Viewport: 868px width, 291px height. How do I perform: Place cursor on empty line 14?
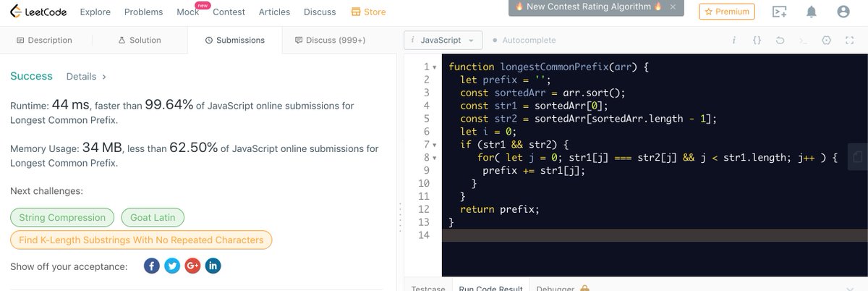point(655,235)
